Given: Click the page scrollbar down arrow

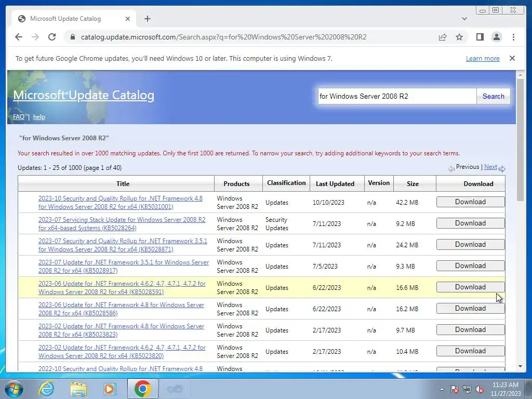Looking at the screenshot, I should pyautogui.click(x=520, y=366).
